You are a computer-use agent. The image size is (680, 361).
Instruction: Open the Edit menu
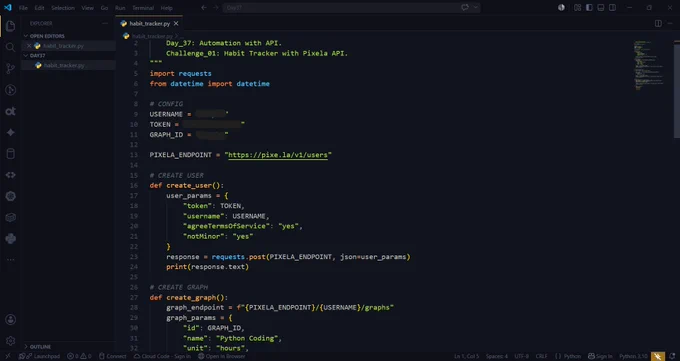[39, 8]
